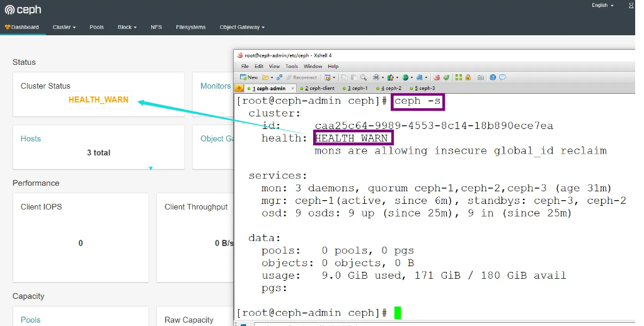Click the blue Help question mark icon
644x326 pixels.
pyautogui.click(x=493, y=77)
